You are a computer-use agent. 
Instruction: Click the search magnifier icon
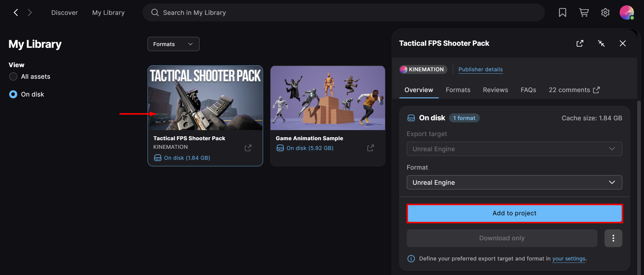pos(155,12)
